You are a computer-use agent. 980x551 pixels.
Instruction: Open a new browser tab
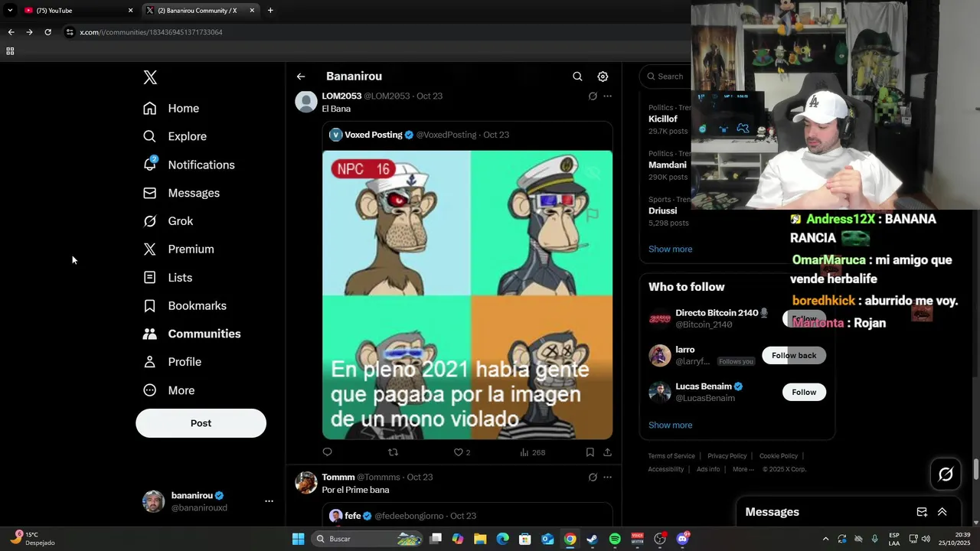click(x=270, y=11)
